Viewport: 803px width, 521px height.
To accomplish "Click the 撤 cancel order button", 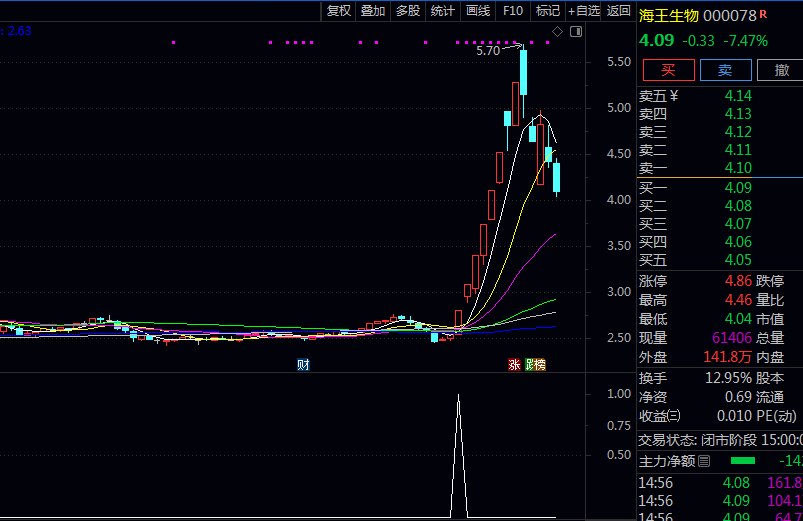I will point(780,70).
